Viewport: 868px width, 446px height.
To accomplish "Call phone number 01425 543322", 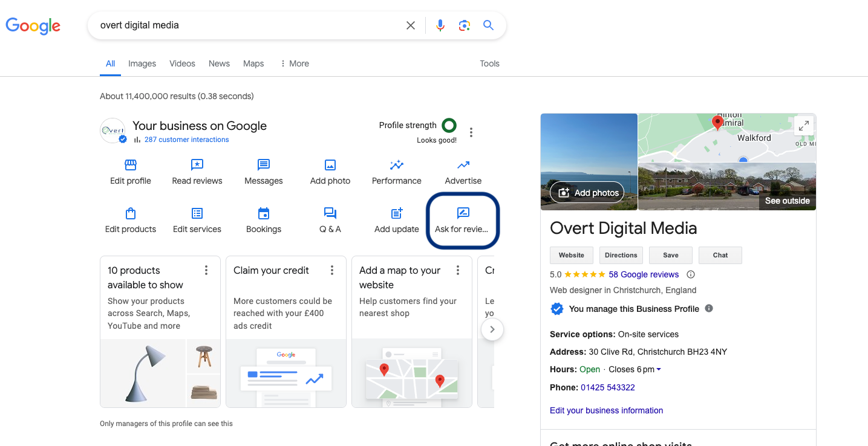I will (x=608, y=387).
